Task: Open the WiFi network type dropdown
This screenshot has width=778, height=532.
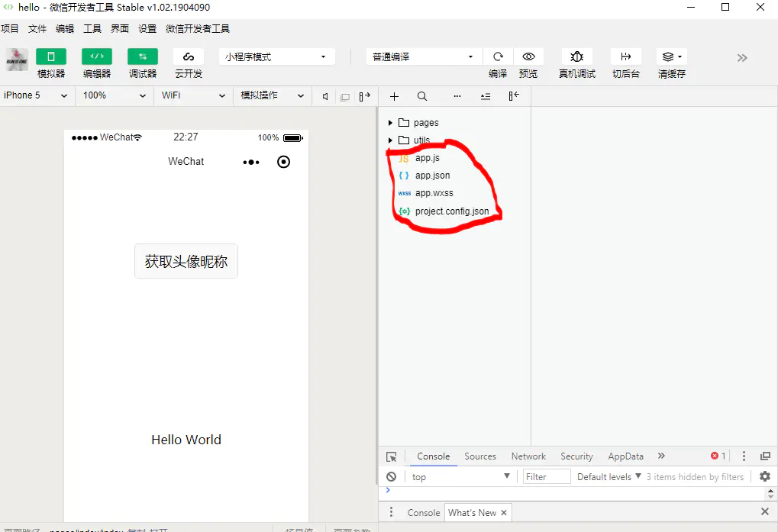Action: (x=193, y=95)
